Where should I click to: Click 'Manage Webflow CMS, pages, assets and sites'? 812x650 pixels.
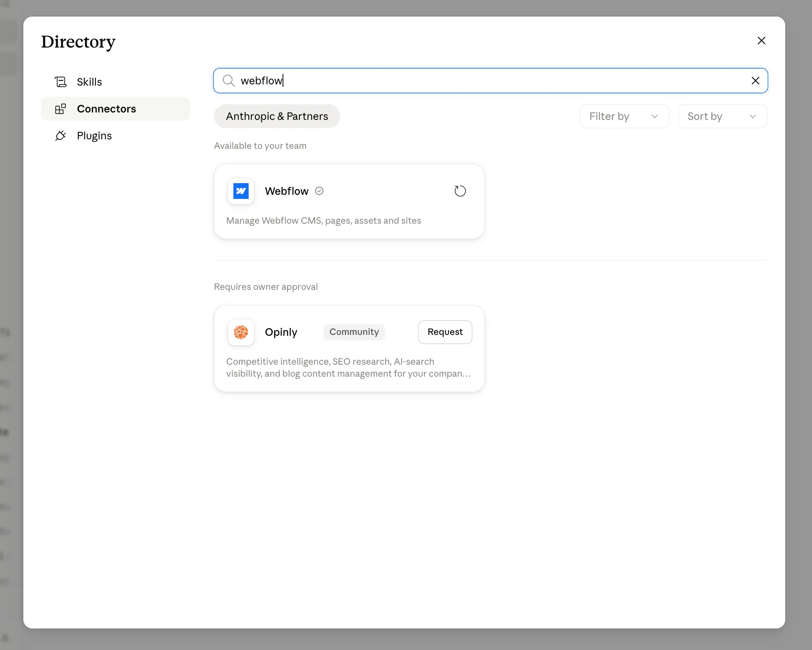pos(323,221)
